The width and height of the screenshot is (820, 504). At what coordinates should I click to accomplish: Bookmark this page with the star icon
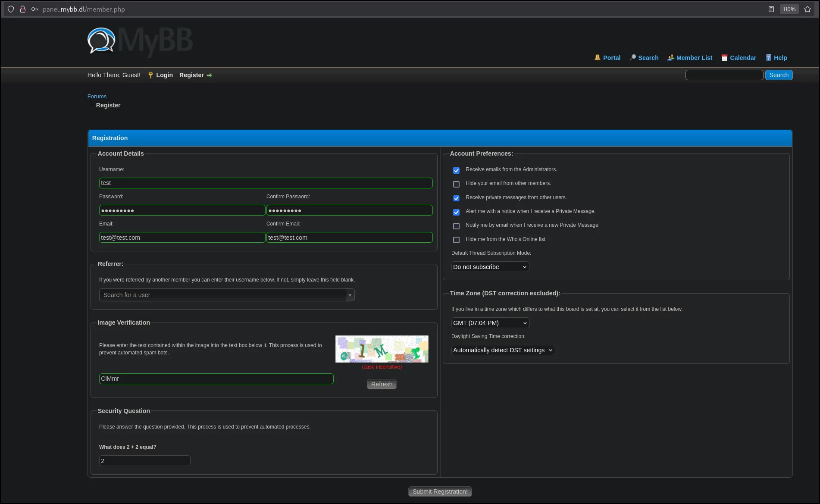[x=807, y=9]
